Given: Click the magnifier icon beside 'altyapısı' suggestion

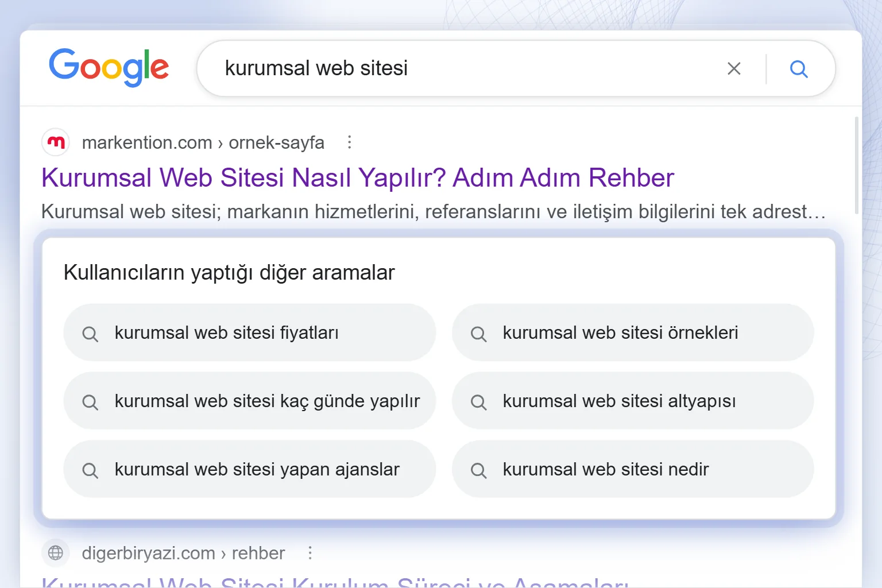Looking at the screenshot, I should (479, 402).
